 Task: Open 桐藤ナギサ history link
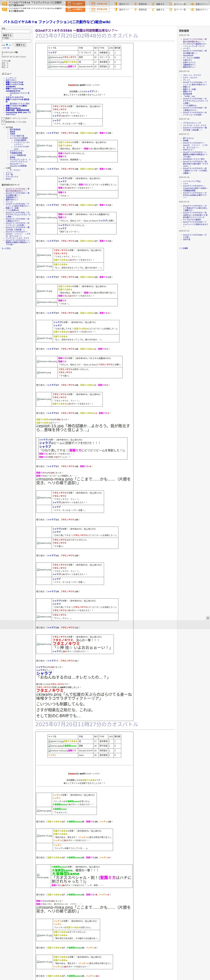pyautogui.click(x=188, y=92)
